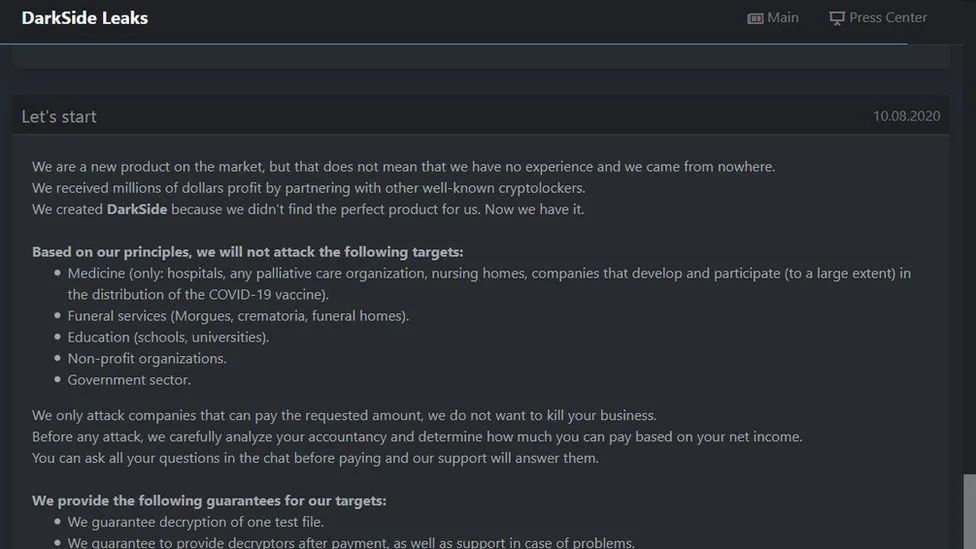976x549 pixels.
Task: Click the "following guarantees" bold heading
Action: (x=209, y=500)
